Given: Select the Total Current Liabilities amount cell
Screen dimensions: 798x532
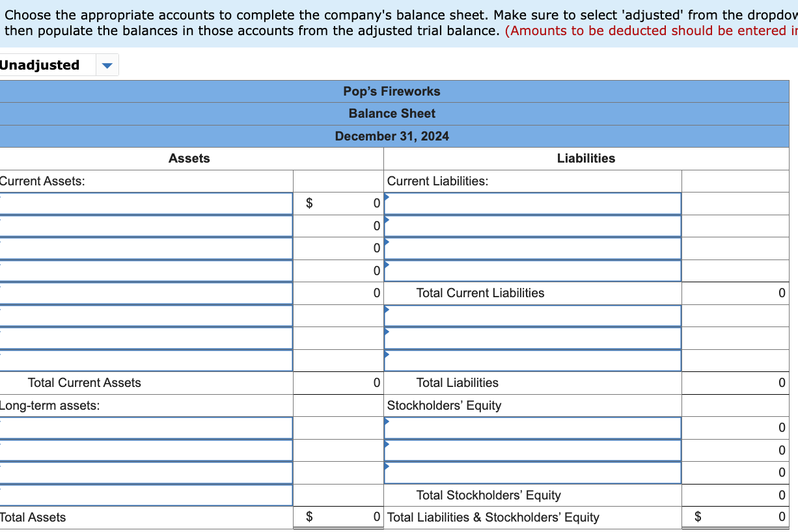Looking at the screenshot, I should pos(736,293).
